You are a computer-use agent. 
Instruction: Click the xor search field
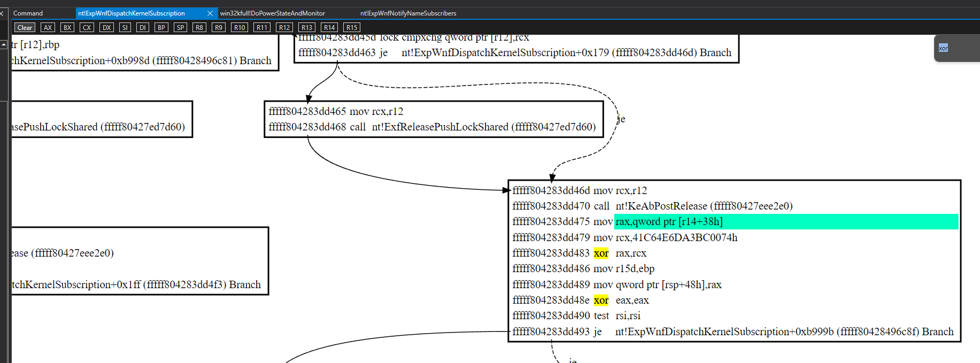(957, 48)
